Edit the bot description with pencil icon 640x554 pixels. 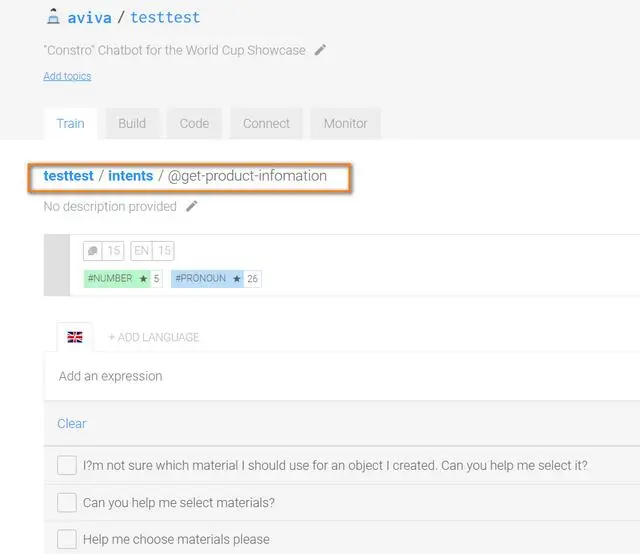click(x=320, y=50)
